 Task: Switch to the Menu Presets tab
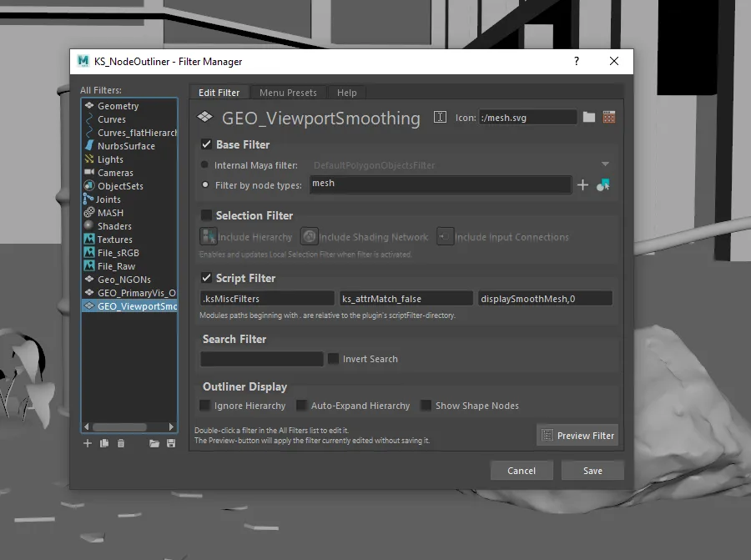(x=289, y=93)
